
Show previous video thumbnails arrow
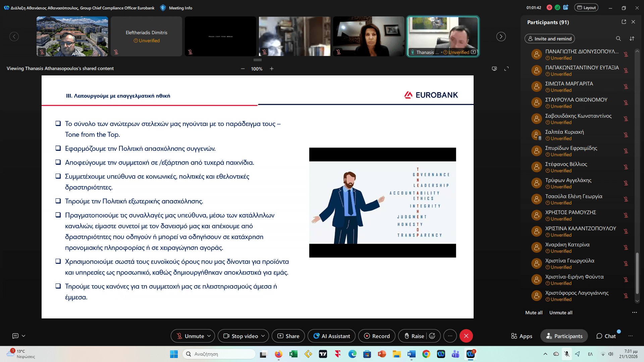[x=14, y=37]
